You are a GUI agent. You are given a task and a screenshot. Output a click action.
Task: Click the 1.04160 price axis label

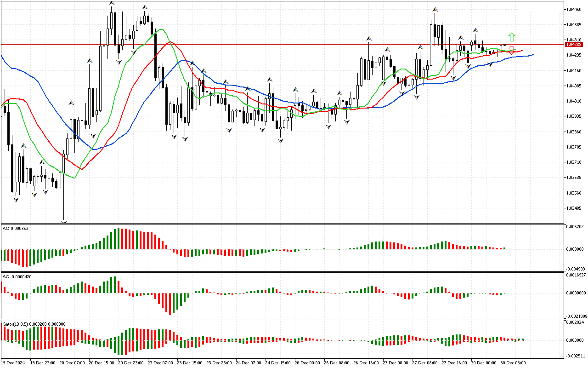click(x=575, y=70)
